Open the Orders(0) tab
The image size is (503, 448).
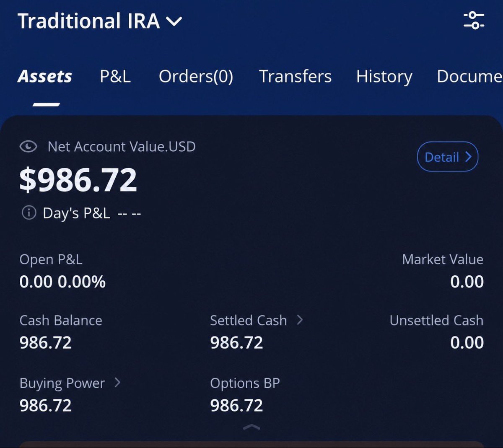click(196, 77)
